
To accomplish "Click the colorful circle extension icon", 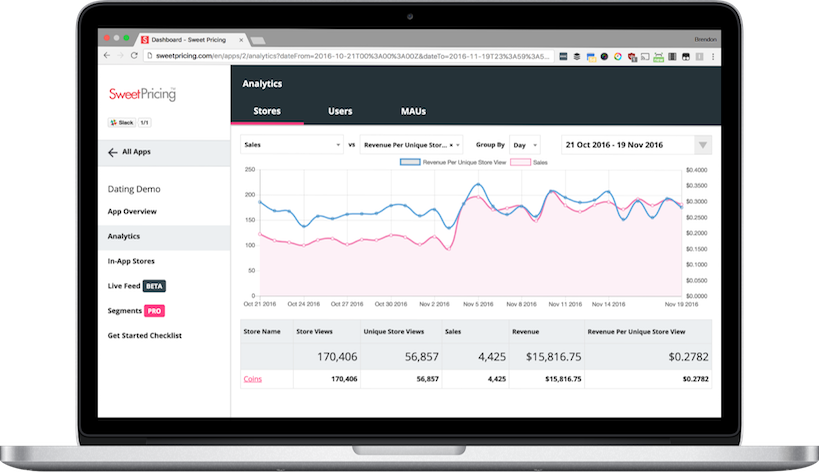I will pyautogui.click(x=618, y=56).
